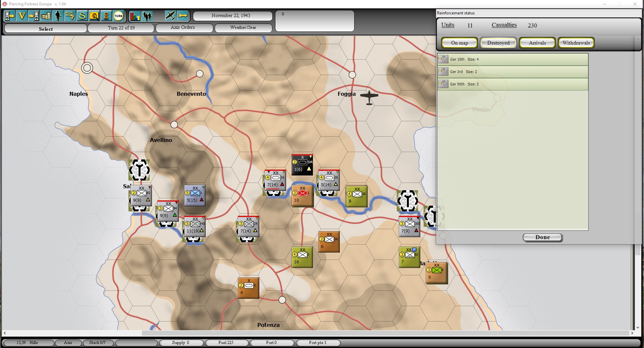The height and width of the screenshot is (348, 644).
Task: Click the horizontal map scrollbar thumb
Action: coord(386,333)
